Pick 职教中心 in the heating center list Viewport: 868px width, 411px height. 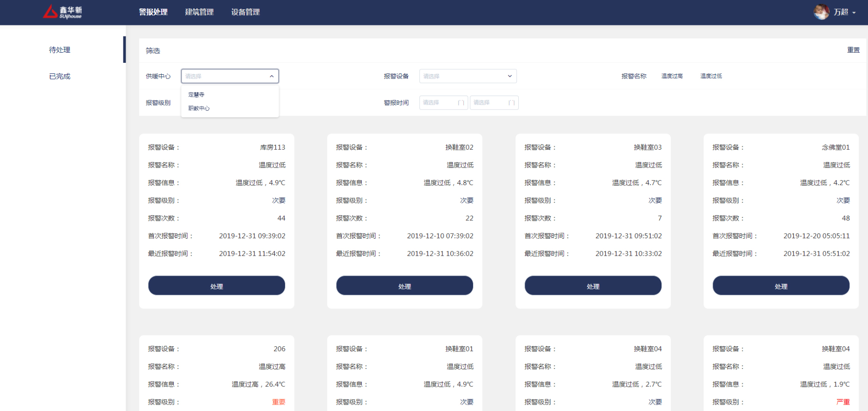click(x=199, y=109)
